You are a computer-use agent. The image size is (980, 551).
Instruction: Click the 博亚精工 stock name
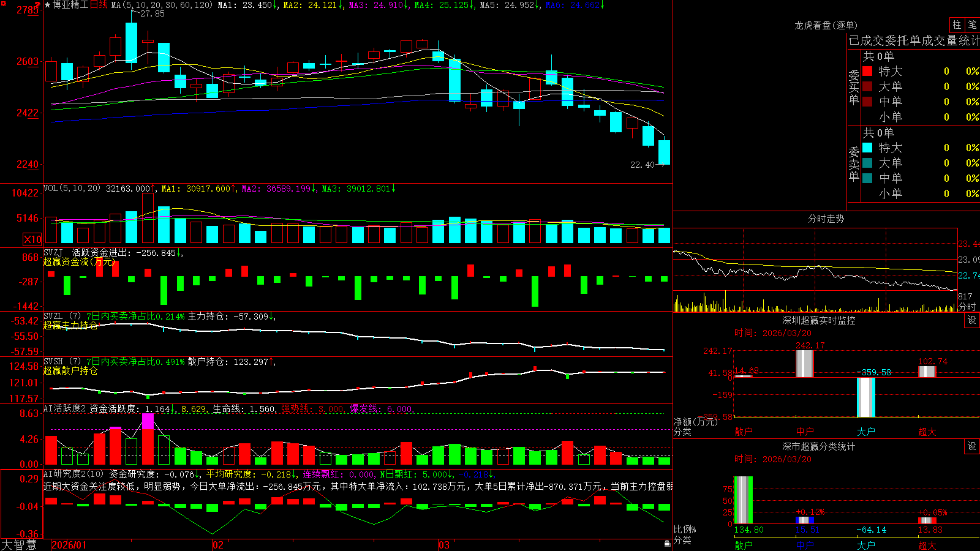click(x=70, y=5)
